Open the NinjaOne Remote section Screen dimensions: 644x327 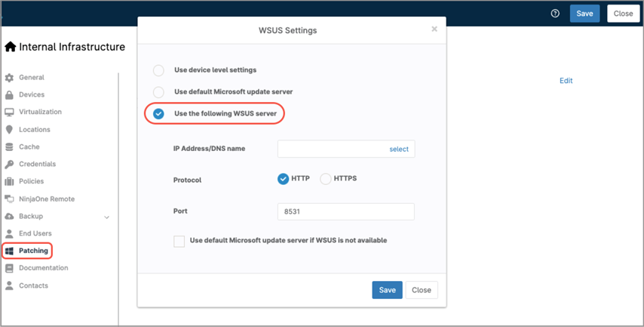(x=47, y=199)
